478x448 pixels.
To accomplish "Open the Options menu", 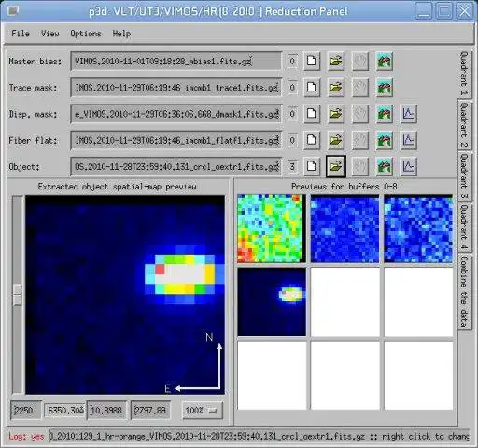I will [x=86, y=34].
